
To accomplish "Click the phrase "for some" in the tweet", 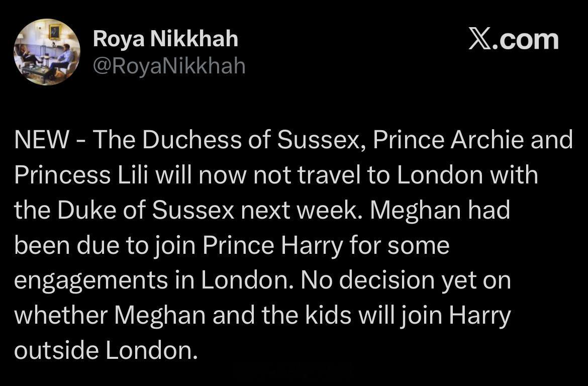I will click(x=400, y=245).
